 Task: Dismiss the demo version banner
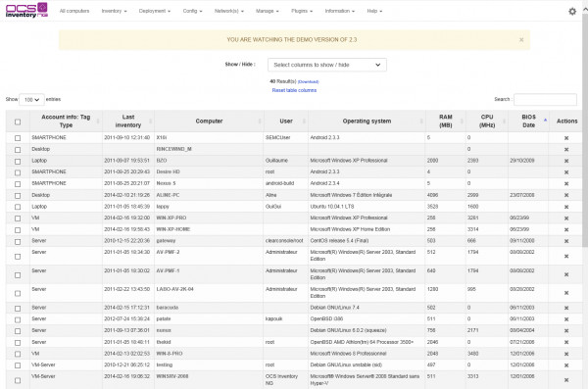pos(521,40)
